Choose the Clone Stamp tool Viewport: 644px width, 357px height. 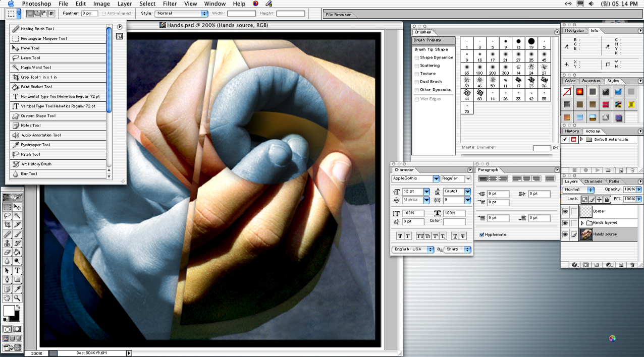[7, 243]
